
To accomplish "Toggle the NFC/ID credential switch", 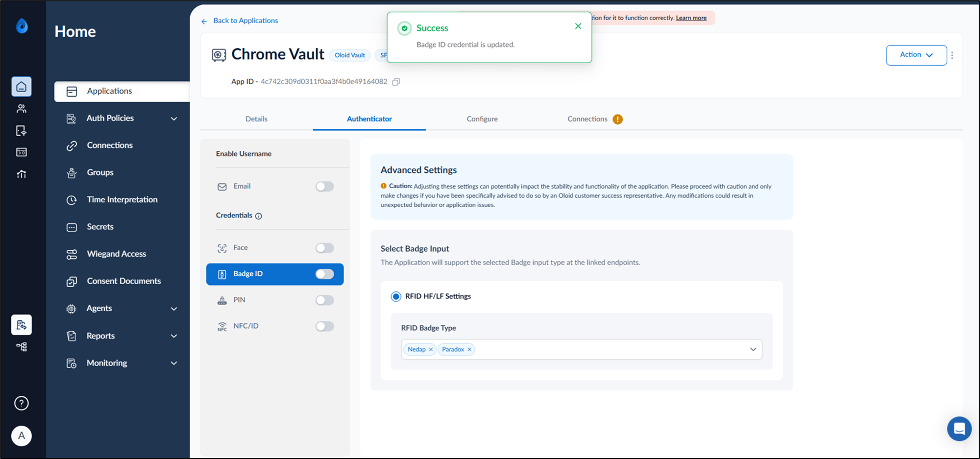I will click(x=324, y=326).
